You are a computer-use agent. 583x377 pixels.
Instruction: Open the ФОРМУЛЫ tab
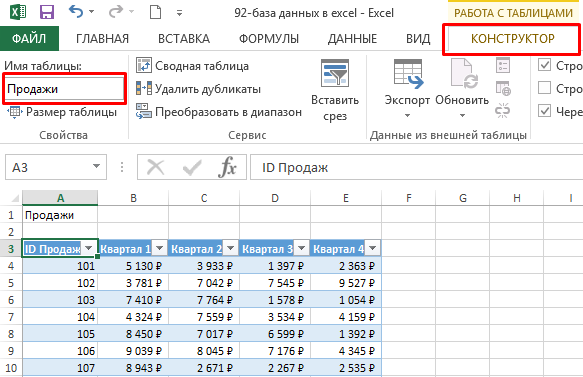point(268,39)
